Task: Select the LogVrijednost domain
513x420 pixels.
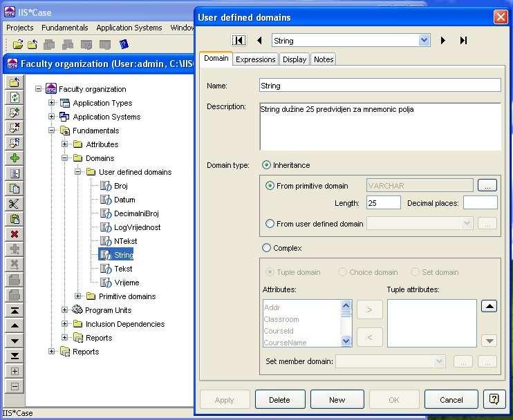Action: [x=138, y=227]
